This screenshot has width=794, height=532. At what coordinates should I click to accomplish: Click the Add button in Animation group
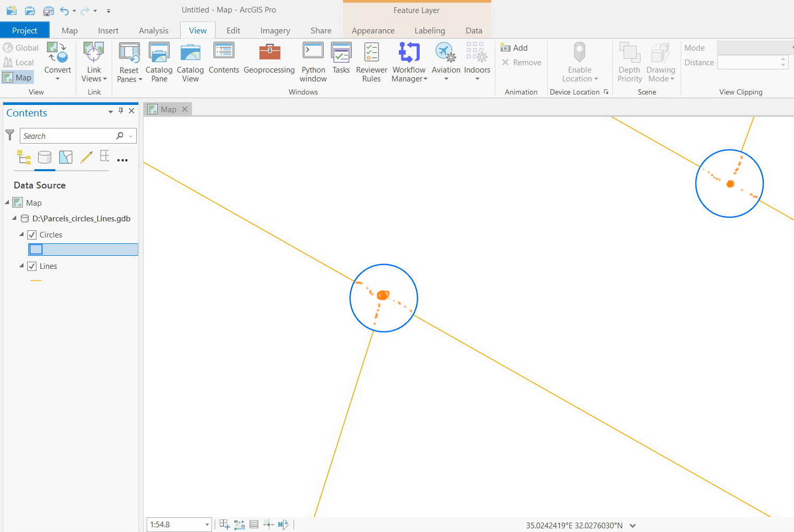tap(514, 48)
